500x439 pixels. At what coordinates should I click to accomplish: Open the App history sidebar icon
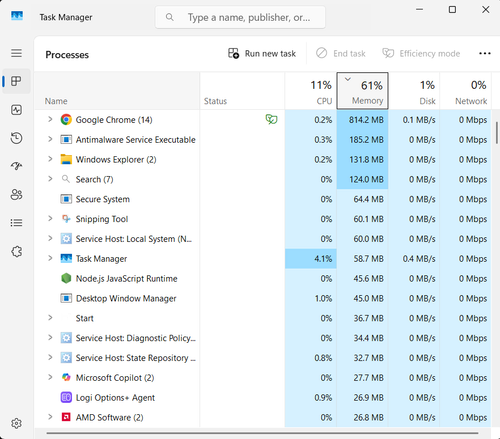pyautogui.click(x=16, y=138)
